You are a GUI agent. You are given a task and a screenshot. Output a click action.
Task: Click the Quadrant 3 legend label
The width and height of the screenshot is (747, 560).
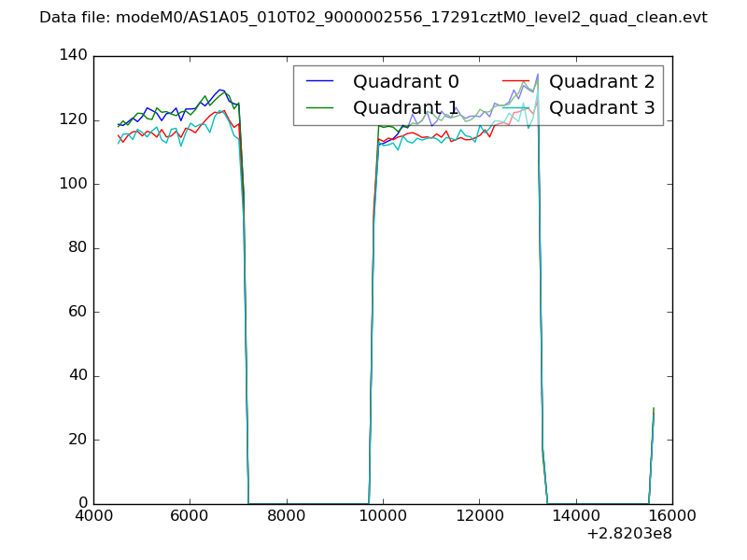tap(601, 107)
